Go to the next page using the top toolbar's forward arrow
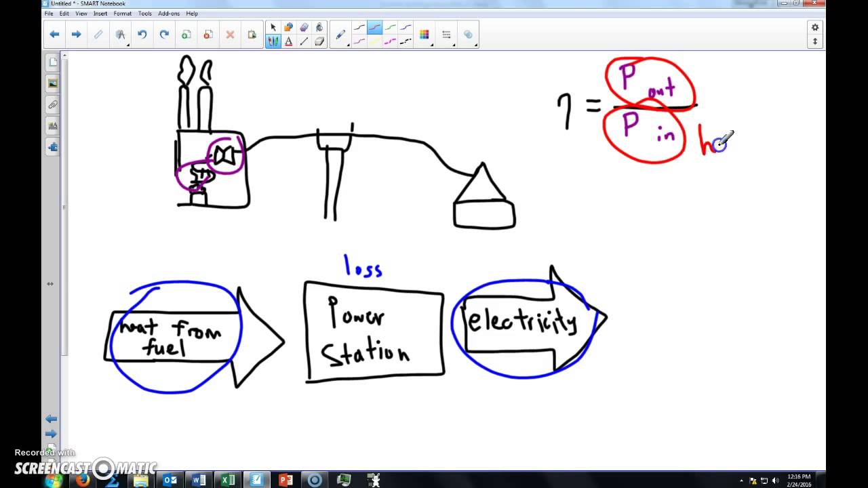 coord(76,35)
